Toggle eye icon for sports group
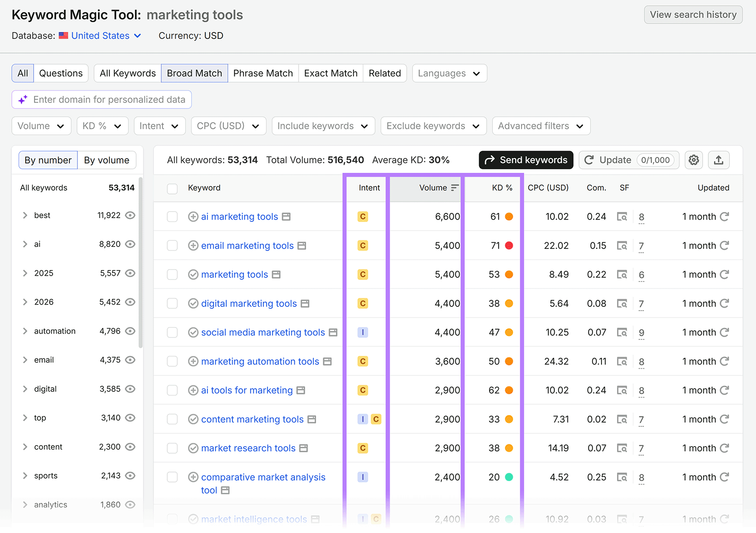Image resolution: width=756 pixels, height=533 pixels. [130, 476]
